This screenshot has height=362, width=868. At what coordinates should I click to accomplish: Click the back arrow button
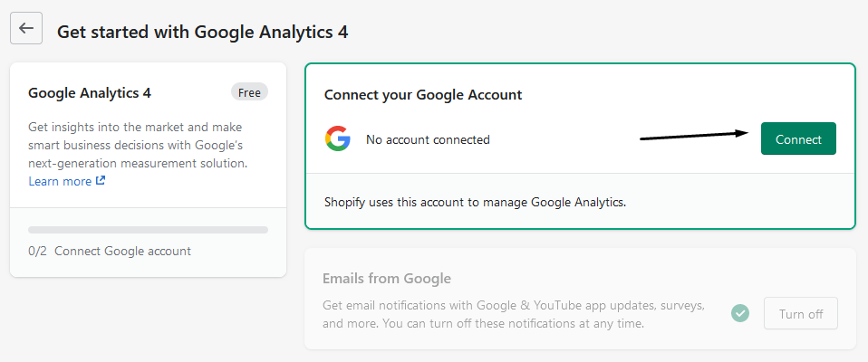[x=26, y=28]
